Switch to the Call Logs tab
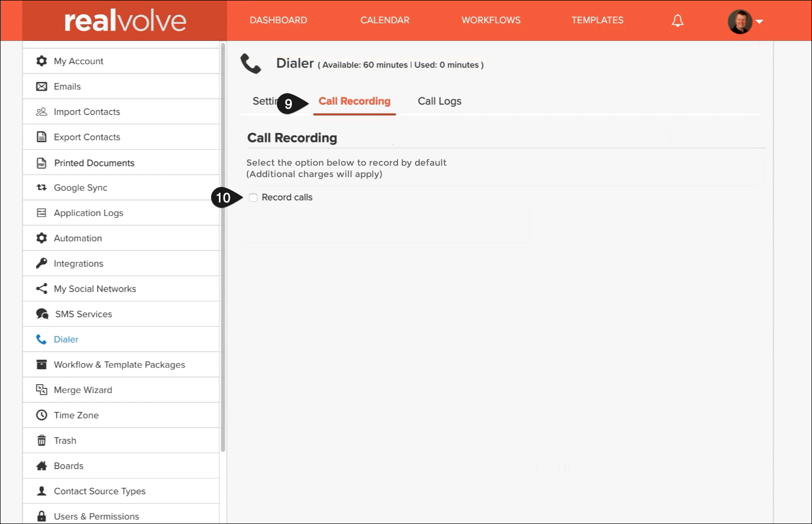This screenshot has width=812, height=524. click(439, 101)
